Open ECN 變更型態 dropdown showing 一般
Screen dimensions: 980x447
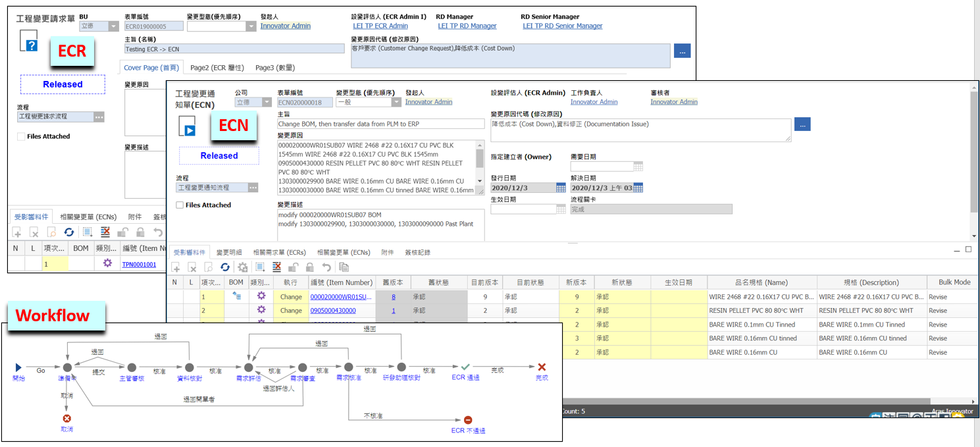coord(396,102)
